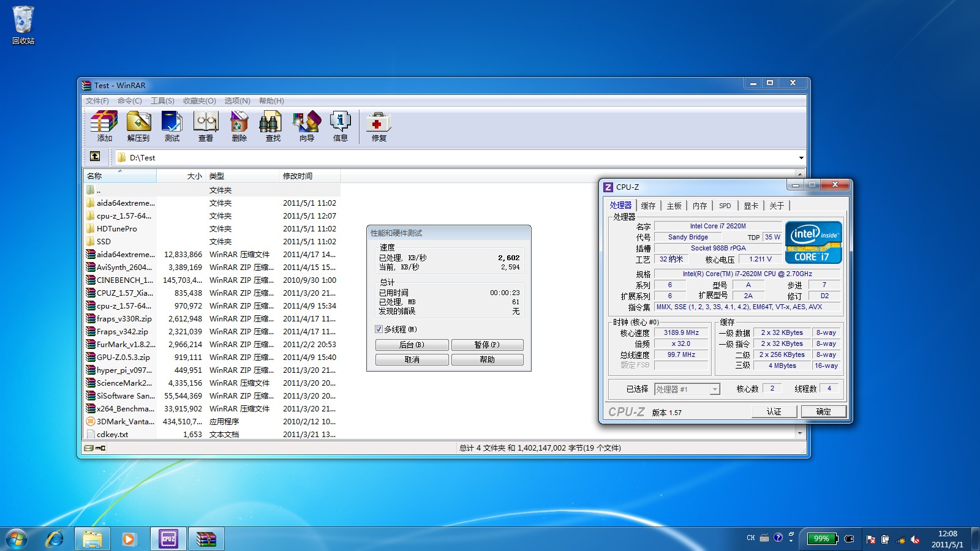Open the Commands (命令) menu
This screenshot has height=551, width=980.
tap(130, 101)
